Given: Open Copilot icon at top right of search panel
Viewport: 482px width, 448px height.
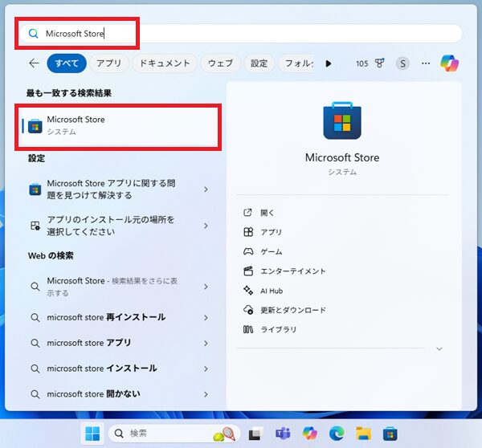Looking at the screenshot, I should 449,63.
